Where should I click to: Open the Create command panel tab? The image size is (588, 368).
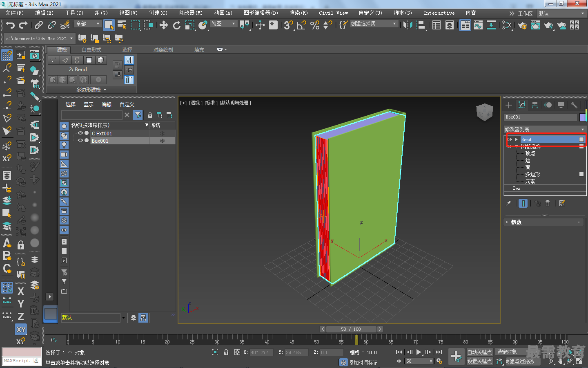pos(509,105)
